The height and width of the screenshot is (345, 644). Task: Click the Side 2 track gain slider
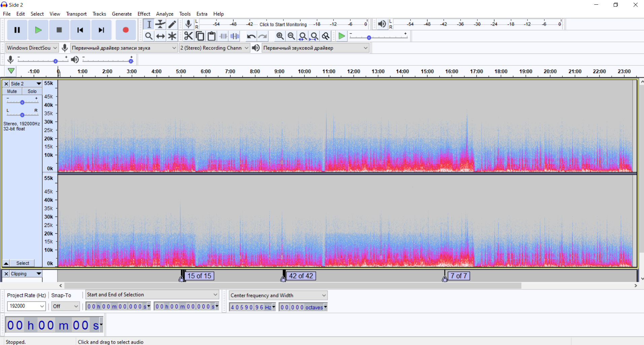[x=22, y=102]
